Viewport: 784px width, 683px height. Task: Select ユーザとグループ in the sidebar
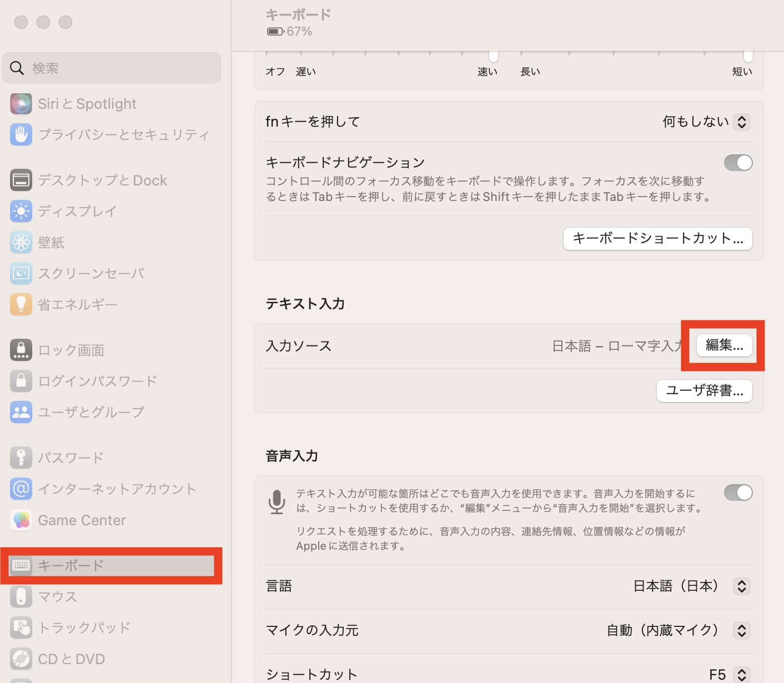[91, 412]
